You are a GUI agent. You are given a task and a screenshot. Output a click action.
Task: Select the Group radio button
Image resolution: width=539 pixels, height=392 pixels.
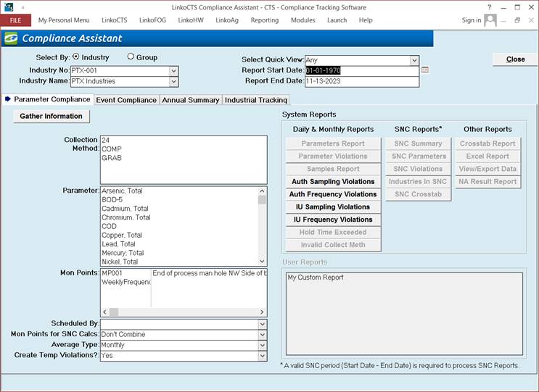[131, 57]
